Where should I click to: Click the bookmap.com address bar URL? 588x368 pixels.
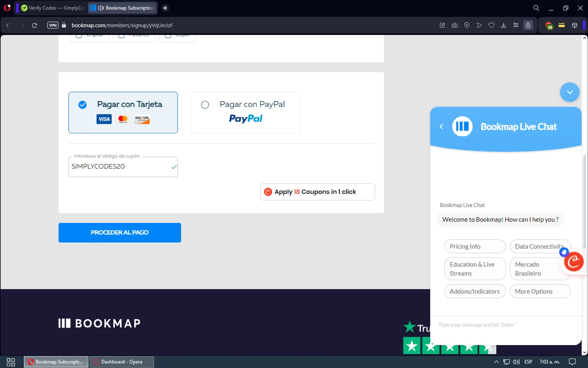tap(122, 25)
